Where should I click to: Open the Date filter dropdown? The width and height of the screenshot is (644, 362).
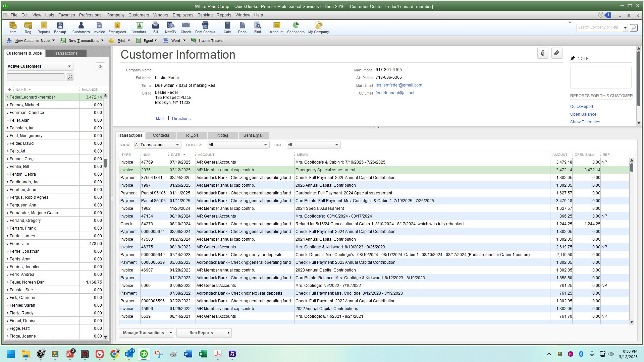point(314,145)
